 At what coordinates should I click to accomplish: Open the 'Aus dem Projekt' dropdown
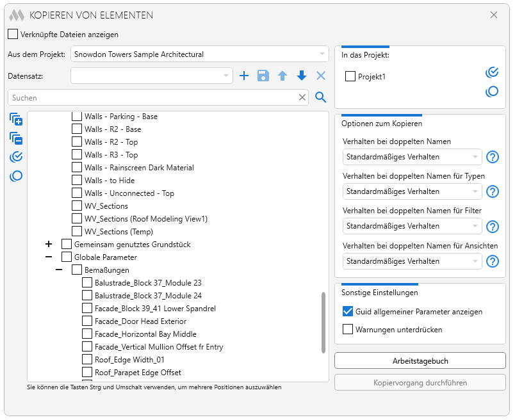point(200,54)
